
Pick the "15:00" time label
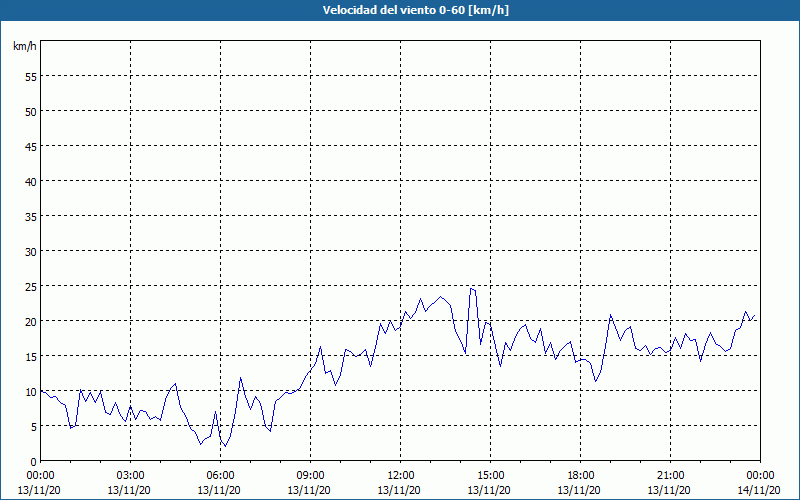490,476
